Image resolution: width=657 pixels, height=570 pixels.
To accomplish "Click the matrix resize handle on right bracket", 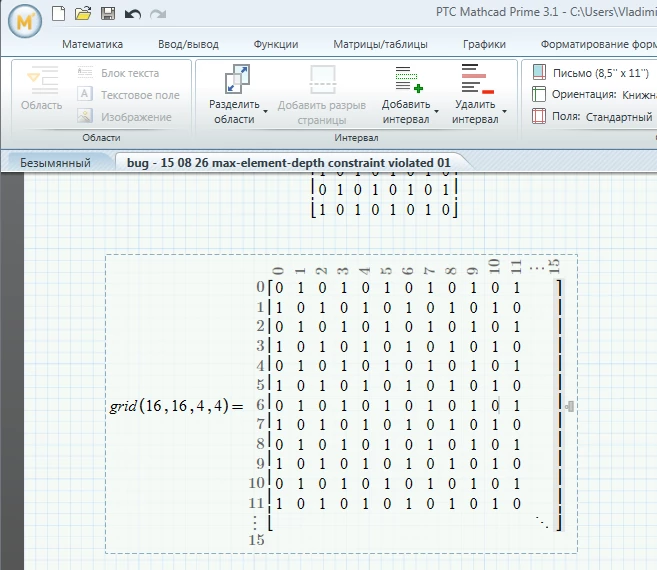I will pos(569,406).
